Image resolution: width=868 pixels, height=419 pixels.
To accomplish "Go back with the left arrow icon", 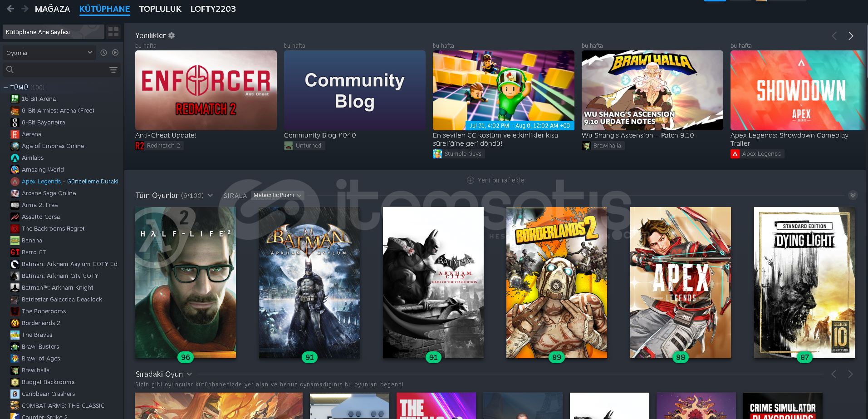I will tap(10, 9).
